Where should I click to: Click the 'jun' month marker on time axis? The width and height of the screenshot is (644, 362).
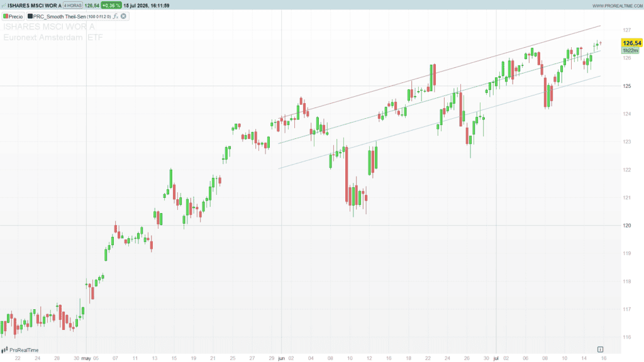(x=281, y=358)
